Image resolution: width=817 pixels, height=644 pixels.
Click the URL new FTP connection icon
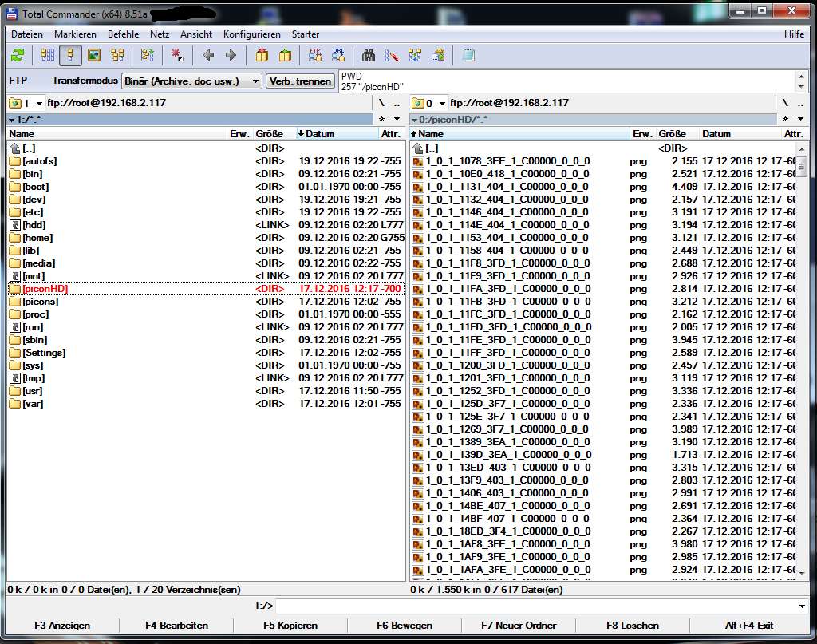[x=338, y=55]
